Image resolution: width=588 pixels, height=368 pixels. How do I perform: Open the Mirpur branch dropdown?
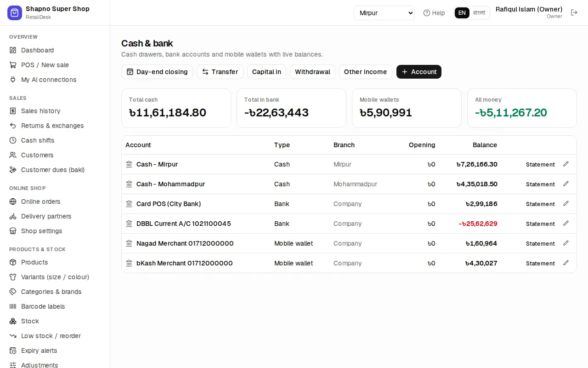pyautogui.click(x=384, y=13)
